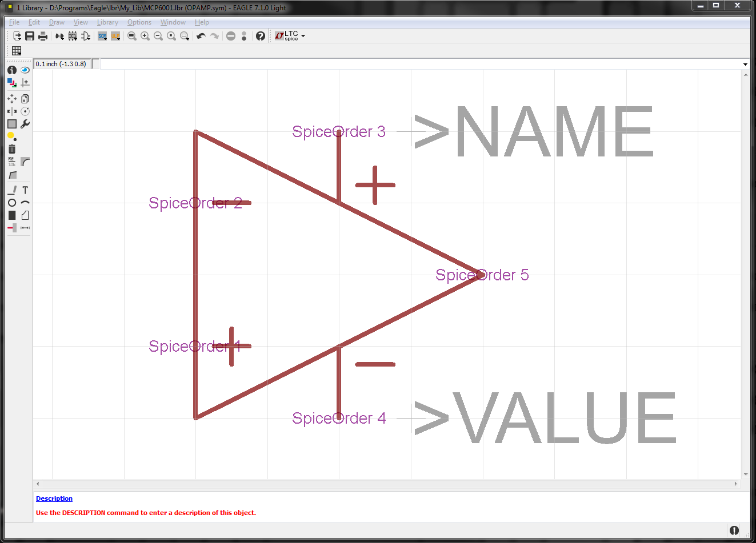Select the Mirror tool

[x=11, y=111]
